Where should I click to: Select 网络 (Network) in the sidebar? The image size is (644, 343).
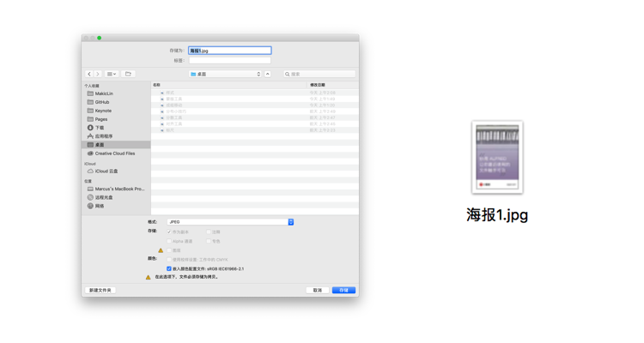point(99,206)
